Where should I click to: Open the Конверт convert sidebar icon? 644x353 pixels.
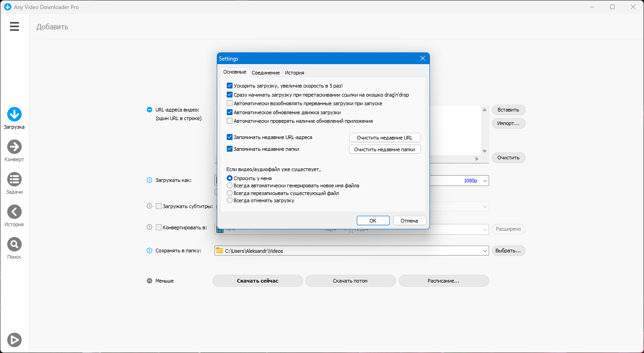tap(14, 147)
